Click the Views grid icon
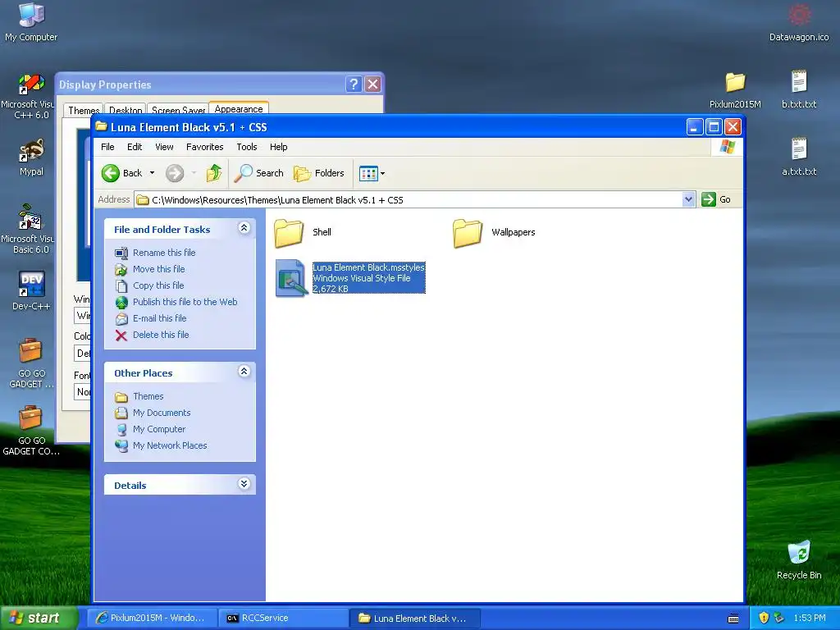 (368, 173)
